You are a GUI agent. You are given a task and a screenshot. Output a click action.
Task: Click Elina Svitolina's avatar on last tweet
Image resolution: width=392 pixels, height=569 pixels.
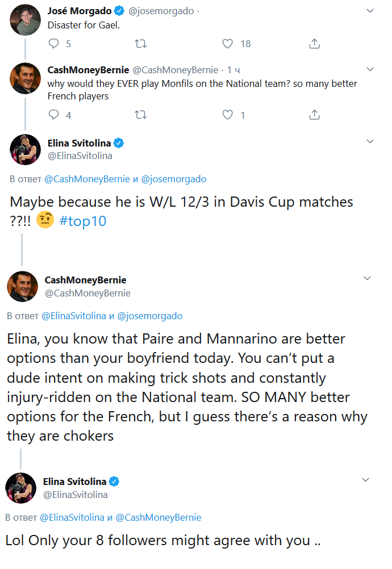point(21,488)
